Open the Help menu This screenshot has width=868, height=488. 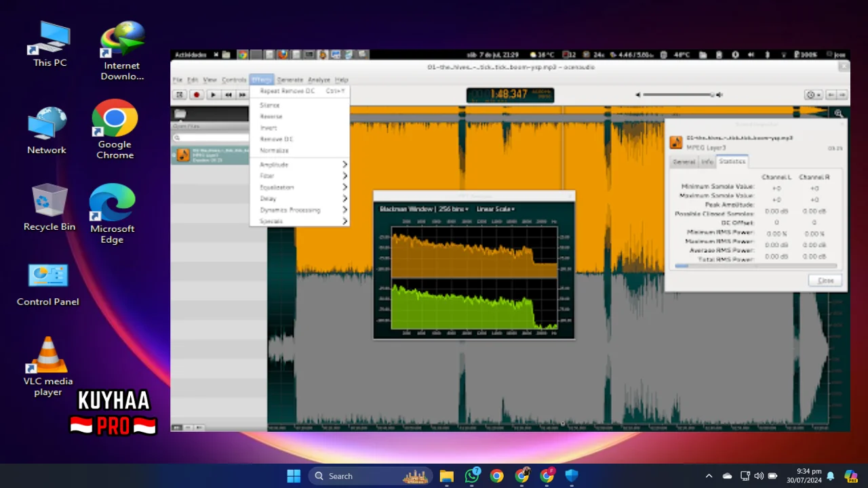coord(341,80)
